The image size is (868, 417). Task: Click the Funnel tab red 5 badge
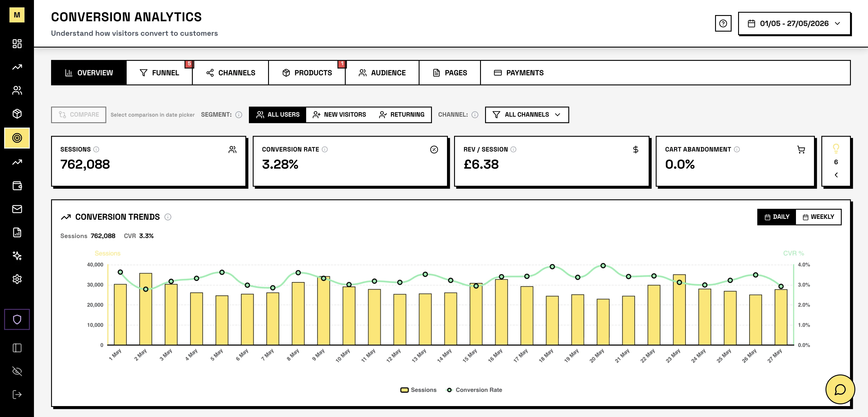point(189,64)
